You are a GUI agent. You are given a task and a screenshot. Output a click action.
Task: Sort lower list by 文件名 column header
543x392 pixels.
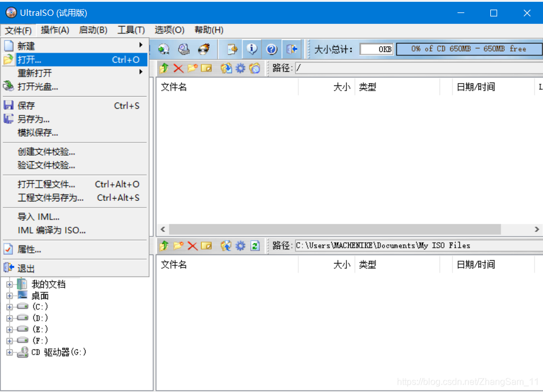227,265
